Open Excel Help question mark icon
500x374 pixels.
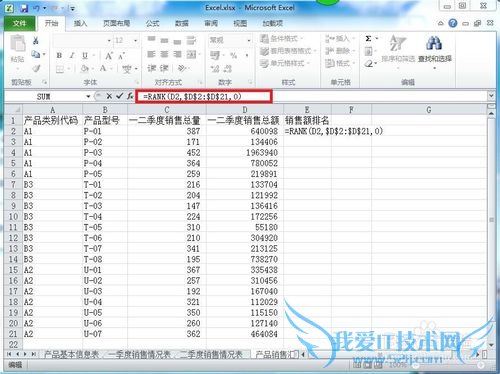(453, 23)
